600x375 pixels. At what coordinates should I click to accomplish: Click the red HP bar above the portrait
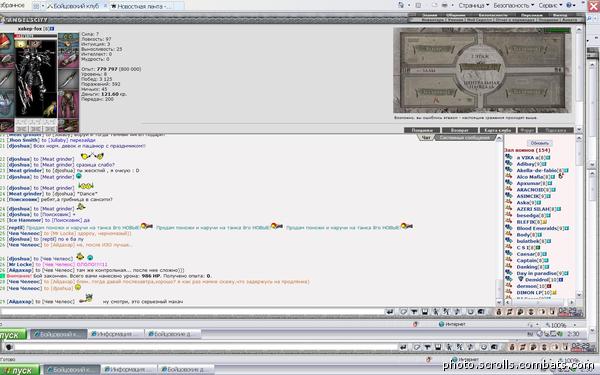tap(36, 36)
